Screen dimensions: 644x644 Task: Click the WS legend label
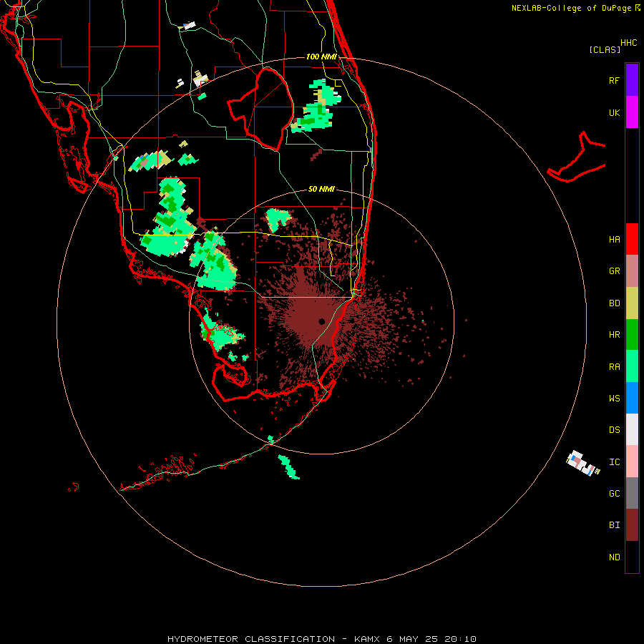coord(614,399)
